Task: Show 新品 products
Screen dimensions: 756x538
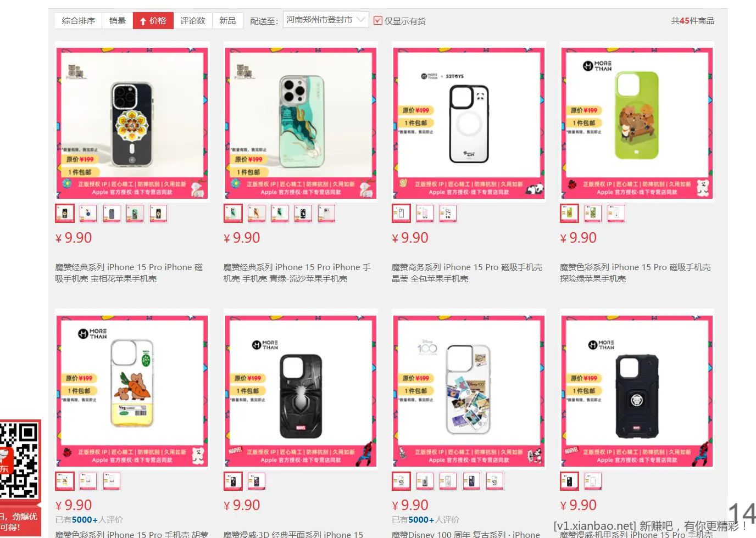Action: point(227,21)
